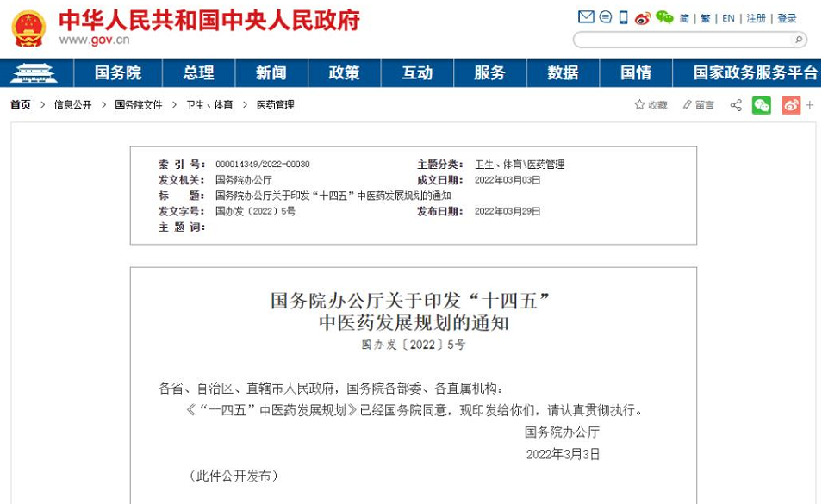This screenshot has width=822, height=504.
Task: Open the message bubble icon in header
Action: pyautogui.click(x=606, y=17)
